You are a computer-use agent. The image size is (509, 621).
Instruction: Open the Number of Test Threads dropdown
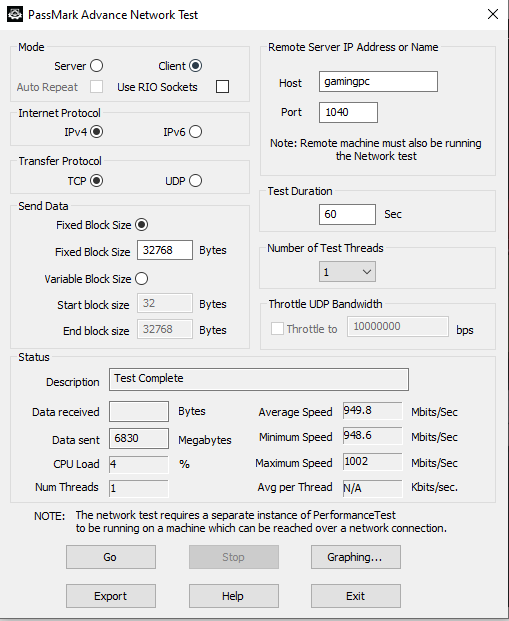[x=347, y=272]
